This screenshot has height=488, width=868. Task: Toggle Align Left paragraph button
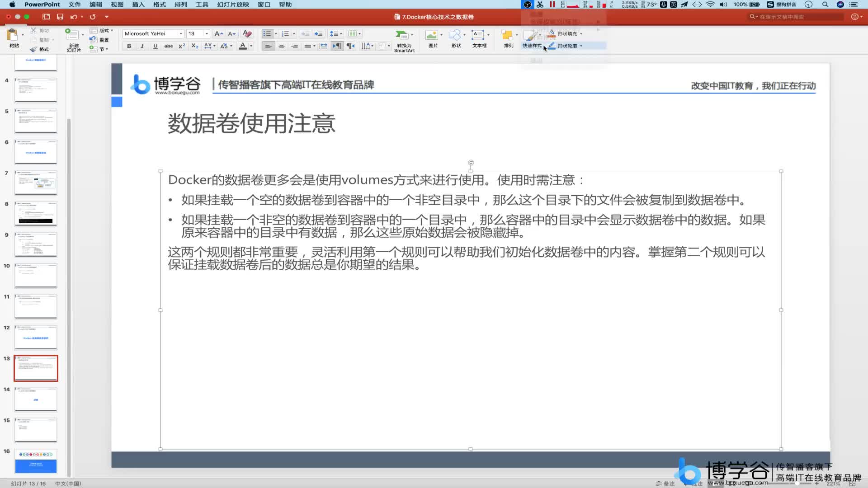pyautogui.click(x=268, y=46)
